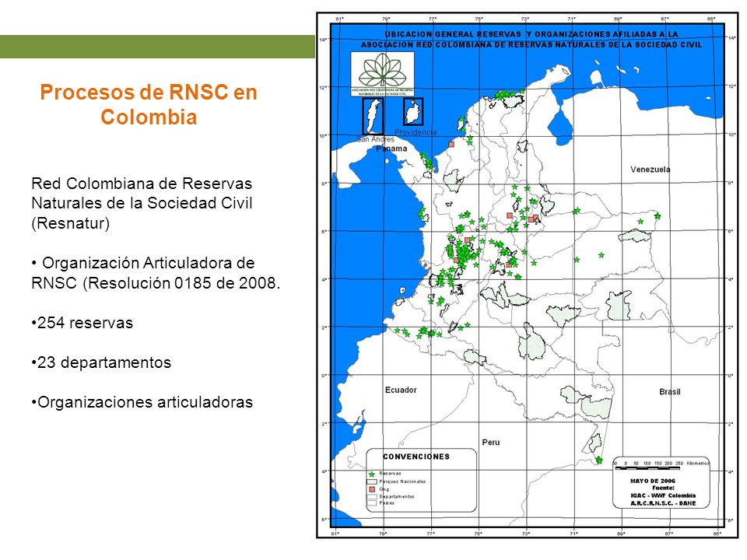Screen dimensions: 747x560
Task: Click the '254 reservas' bullet
Action: click(82, 323)
